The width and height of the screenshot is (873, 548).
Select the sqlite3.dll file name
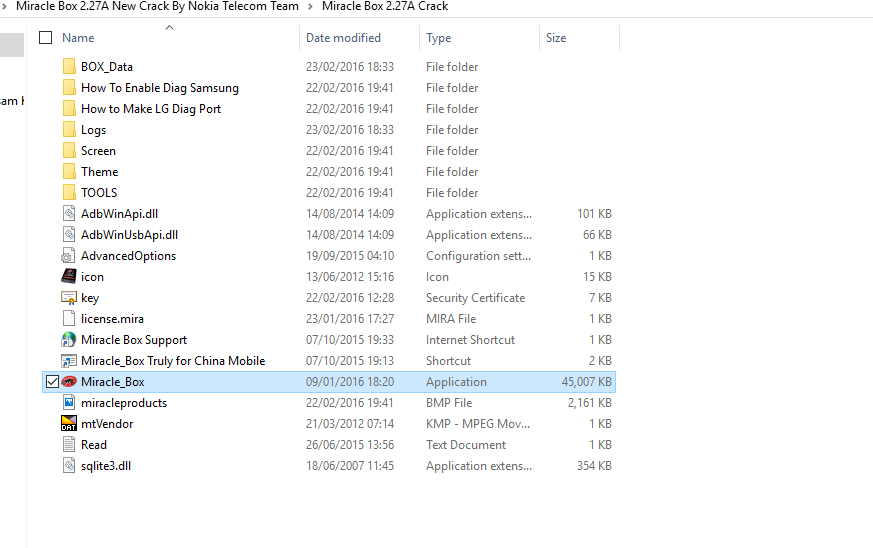(106, 466)
